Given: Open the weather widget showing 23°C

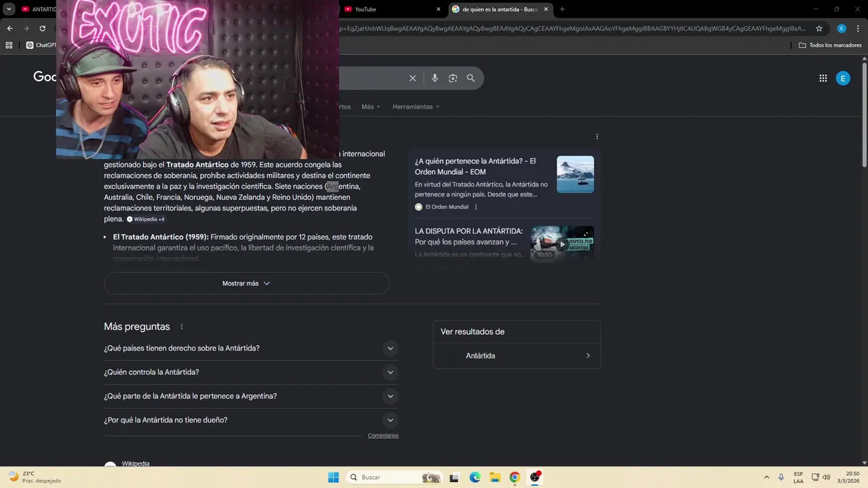Looking at the screenshot, I should [x=34, y=477].
